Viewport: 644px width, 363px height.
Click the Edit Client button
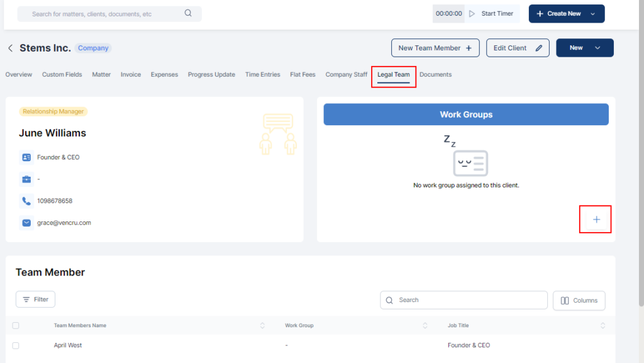click(x=517, y=48)
